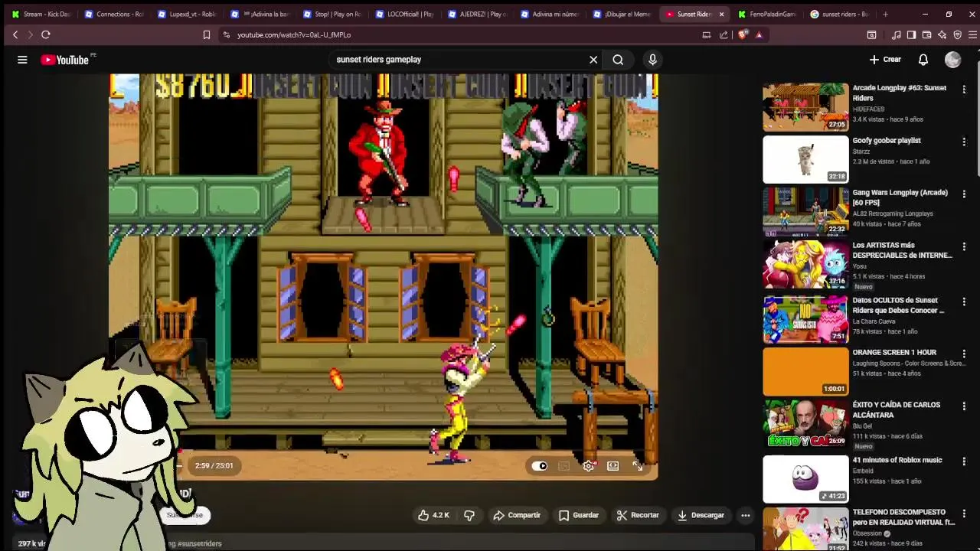
Task: Open options for ÉXITO Y CAÍDA video
Action: tap(964, 406)
